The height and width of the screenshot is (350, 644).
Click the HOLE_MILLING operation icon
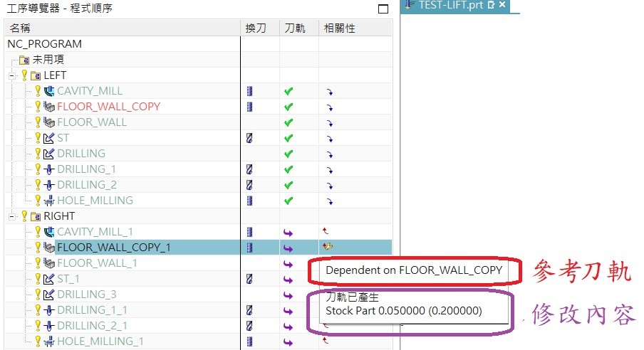coord(49,201)
